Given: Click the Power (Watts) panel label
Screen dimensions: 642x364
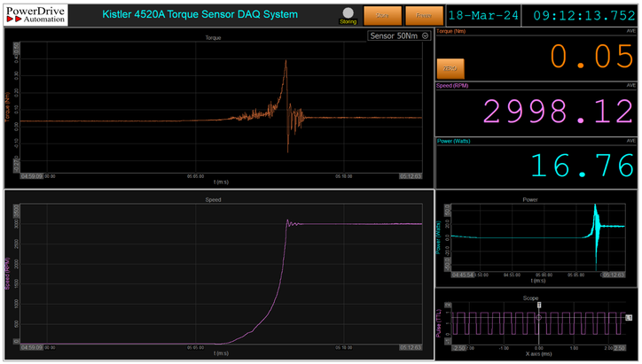Looking at the screenshot, I should pyautogui.click(x=454, y=141).
